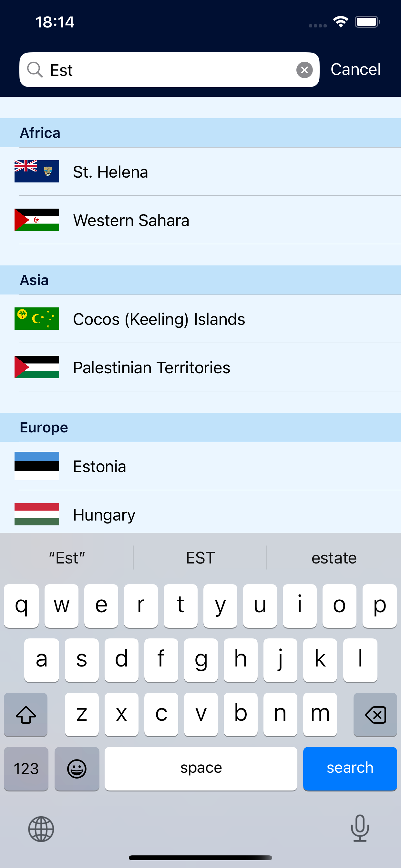The width and height of the screenshot is (401, 868).
Task: Select Hungary from the results
Action: (x=104, y=514)
